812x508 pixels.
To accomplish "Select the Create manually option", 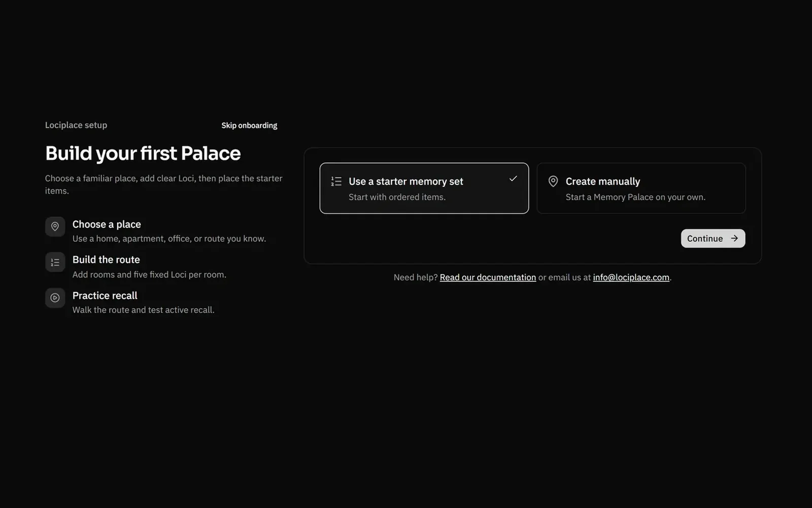I will click(x=641, y=188).
